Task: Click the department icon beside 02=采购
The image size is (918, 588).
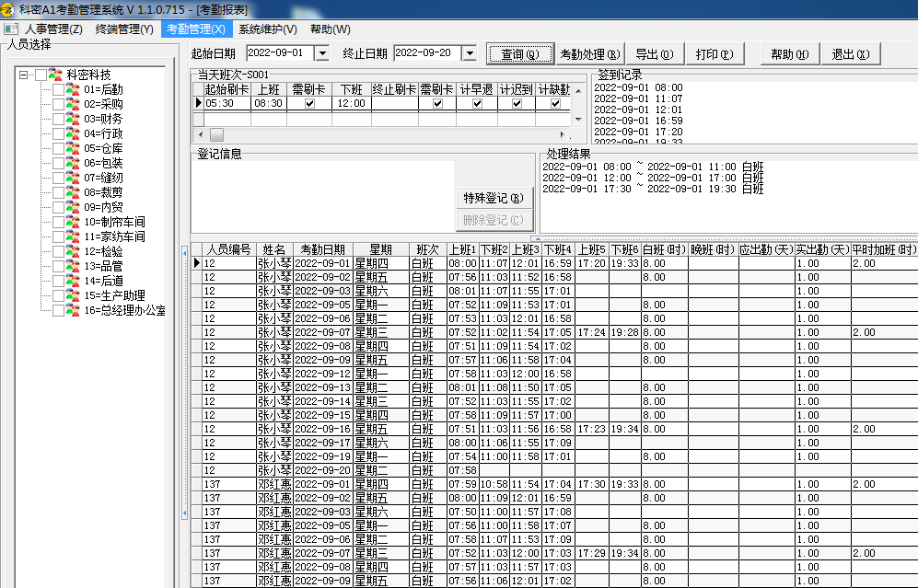Action: pos(73,104)
